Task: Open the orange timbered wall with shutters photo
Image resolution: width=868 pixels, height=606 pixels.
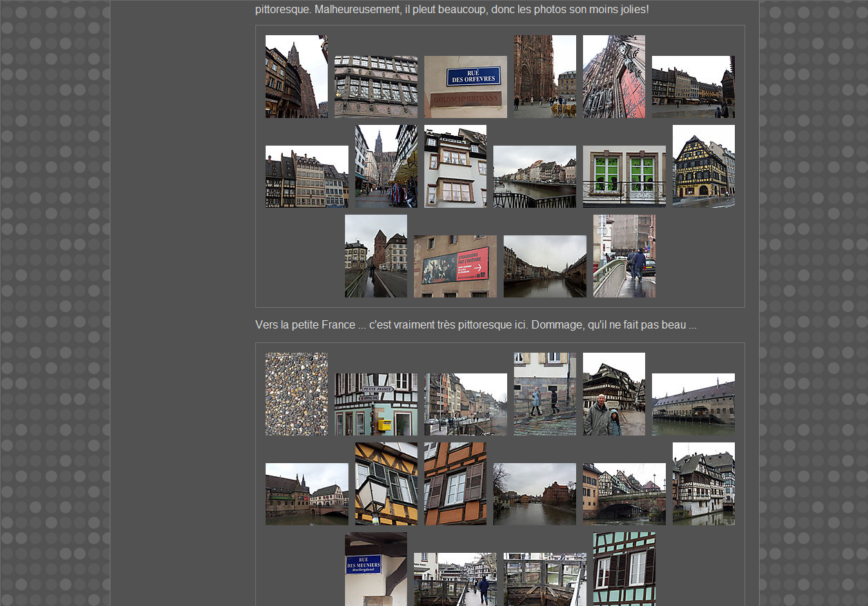Action: tap(455, 483)
